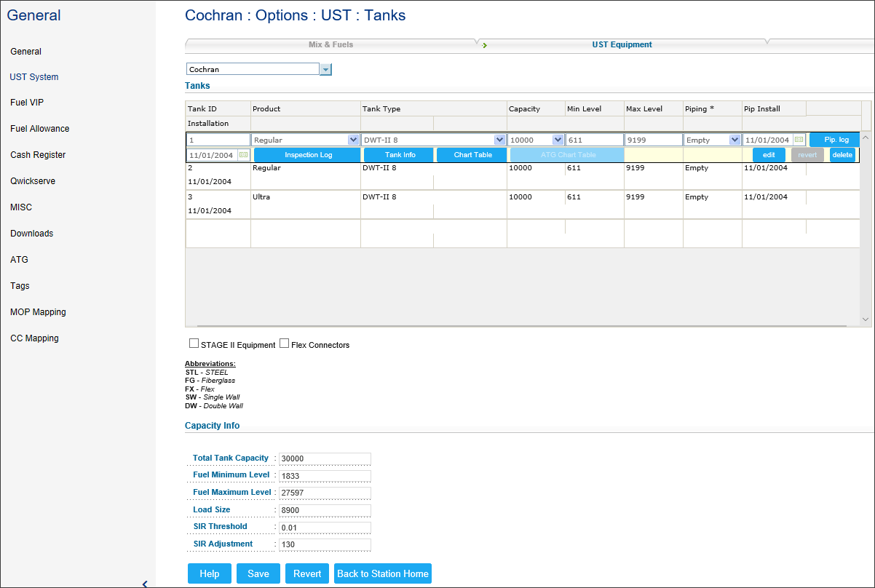Select Fuel Allowance in the sidebar
This screenshot has height=588, width=875.
point(40,129)
